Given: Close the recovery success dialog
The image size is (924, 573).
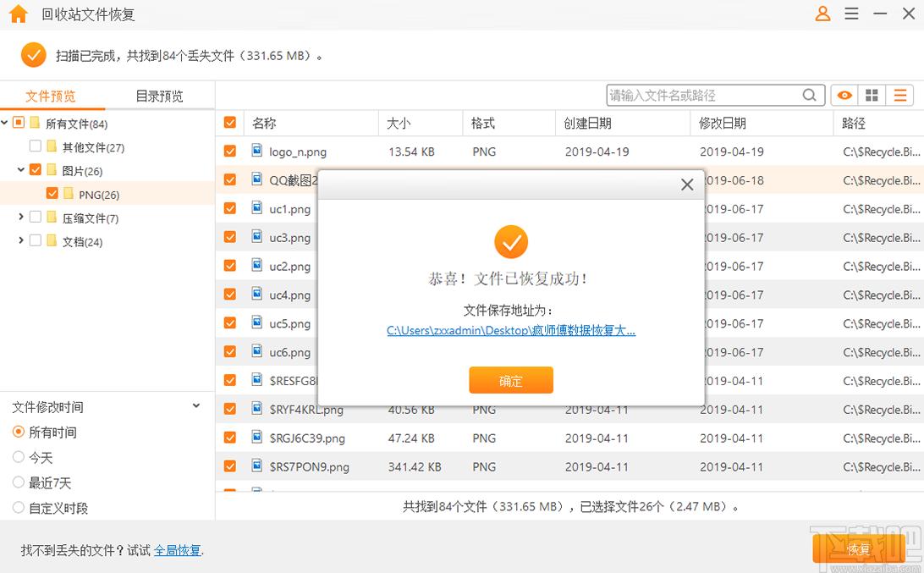Looking at the screenshot, I should click(x=686, y=185).
